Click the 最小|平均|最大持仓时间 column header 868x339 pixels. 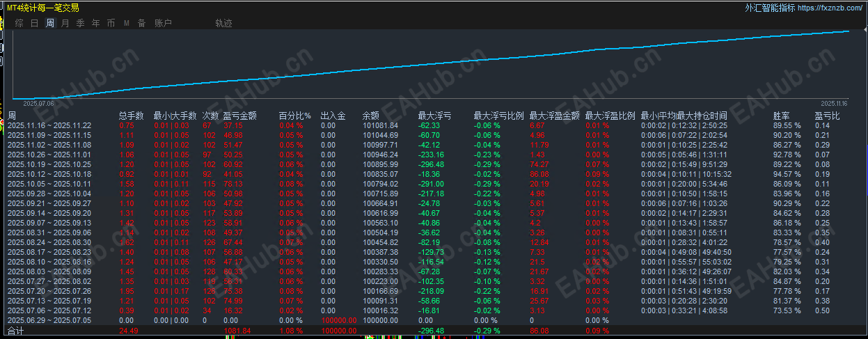684,116
